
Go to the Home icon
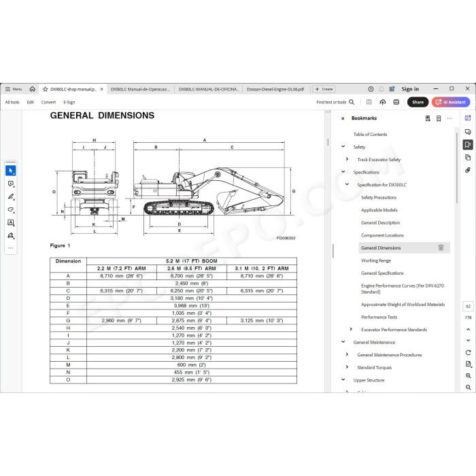point(32,89)
